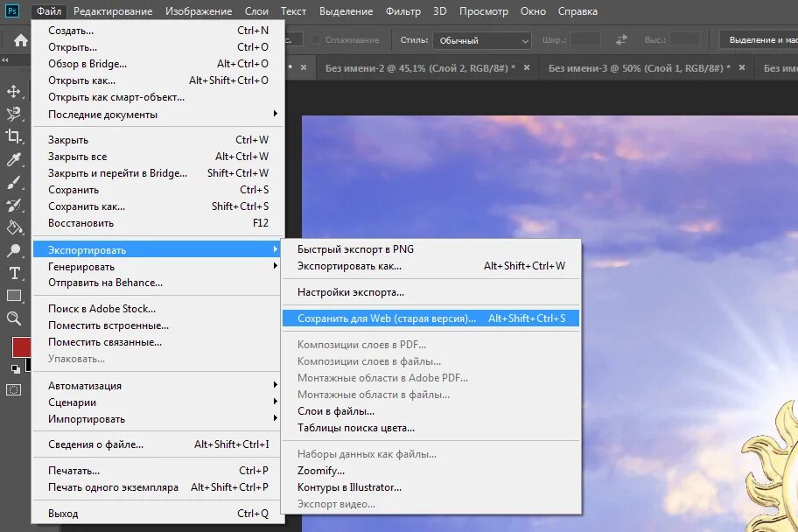The width and height of the screenshot is (798, 532).
Task: Open the Стиль dropdown Обычный
Action: pos(482,40)
